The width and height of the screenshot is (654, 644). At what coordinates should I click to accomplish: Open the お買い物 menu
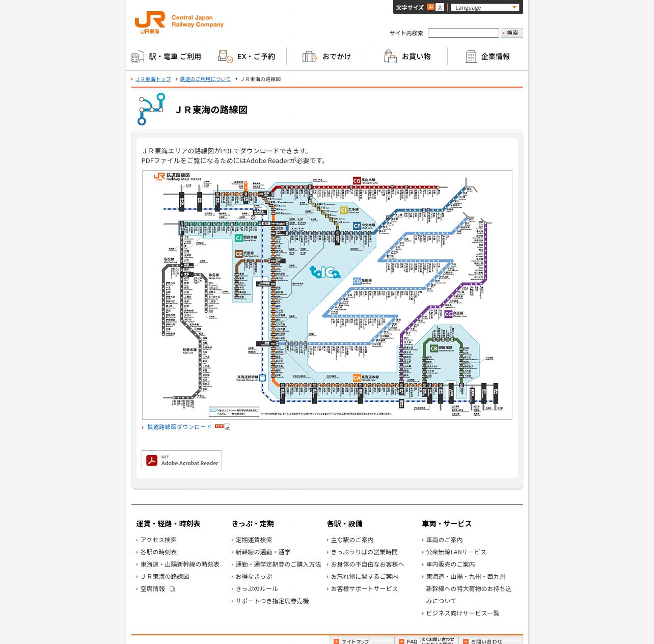point(407,57)
